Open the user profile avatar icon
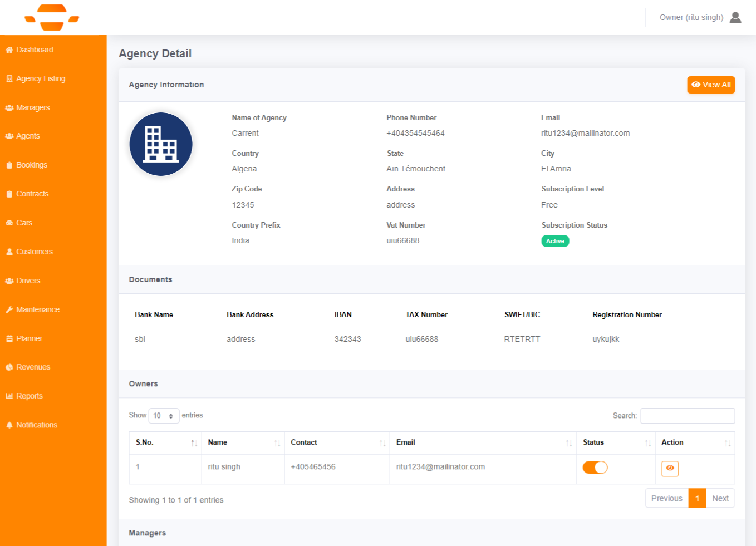Image resolution: width=756 pixels, height=546 pixels. click(735, 18)
